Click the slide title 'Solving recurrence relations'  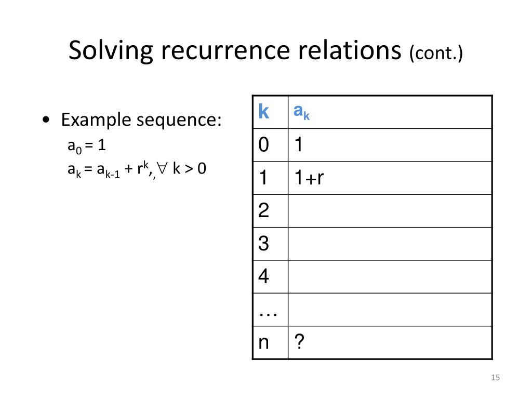235,50
